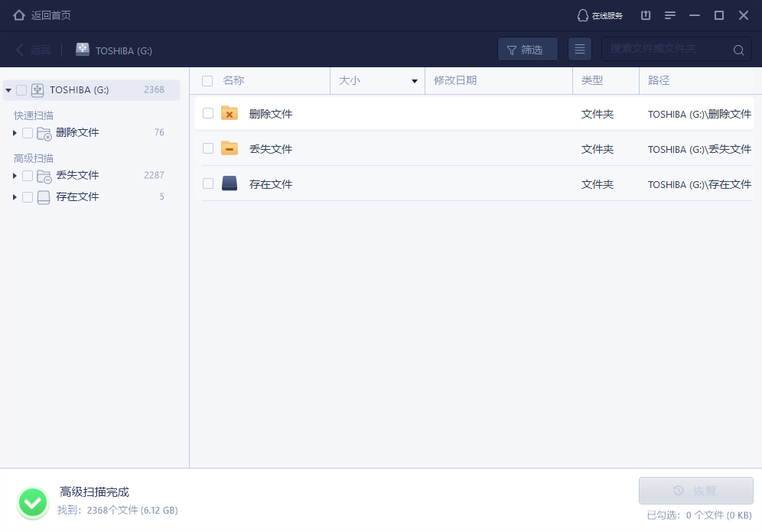762x532 pixels.
Task: Open the 大小 column sort dropdown
Action: pos(414,80)
